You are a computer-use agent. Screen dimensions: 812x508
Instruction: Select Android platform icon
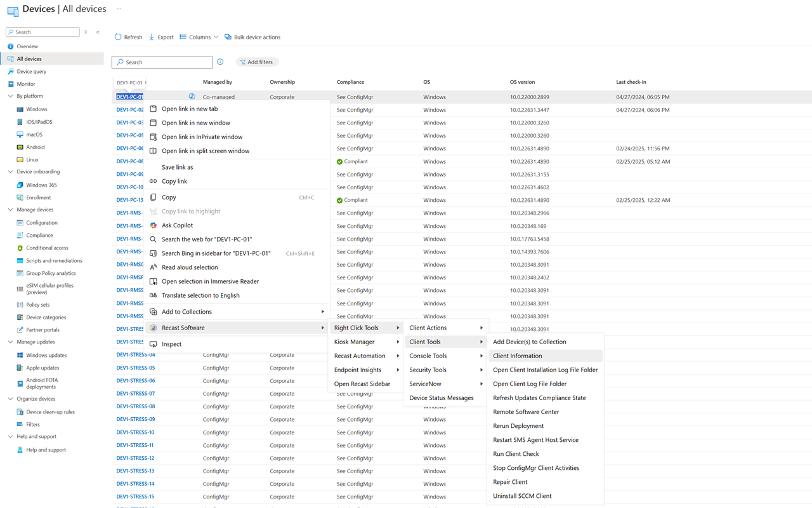coord(20,147)
